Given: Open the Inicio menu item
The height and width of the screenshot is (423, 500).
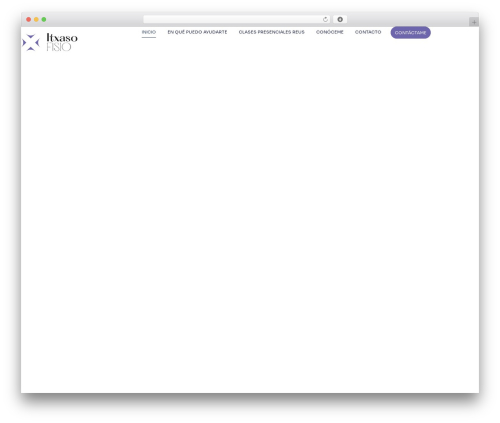Looking at the screenshot, I should point(149,32).
